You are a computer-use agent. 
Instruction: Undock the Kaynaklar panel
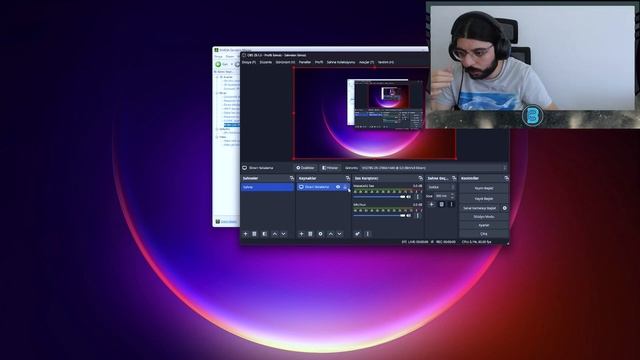pyautogui.click(x=348, y=178)
